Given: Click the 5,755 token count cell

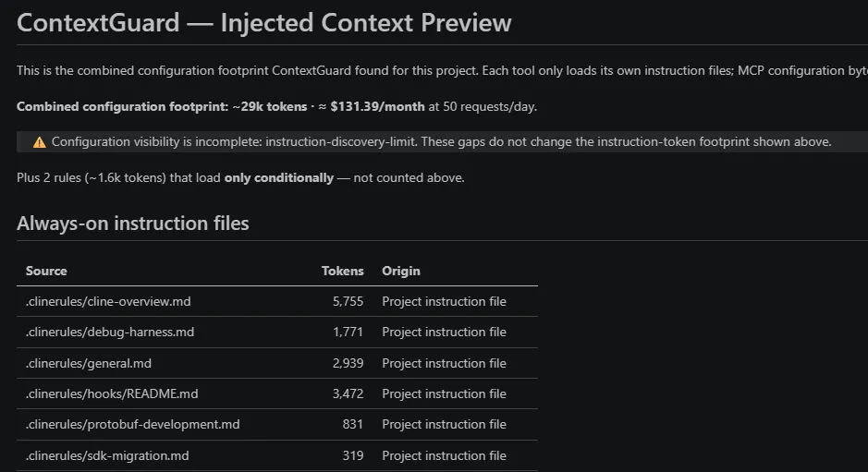Looking at the screenshot, I should (348, 301).
